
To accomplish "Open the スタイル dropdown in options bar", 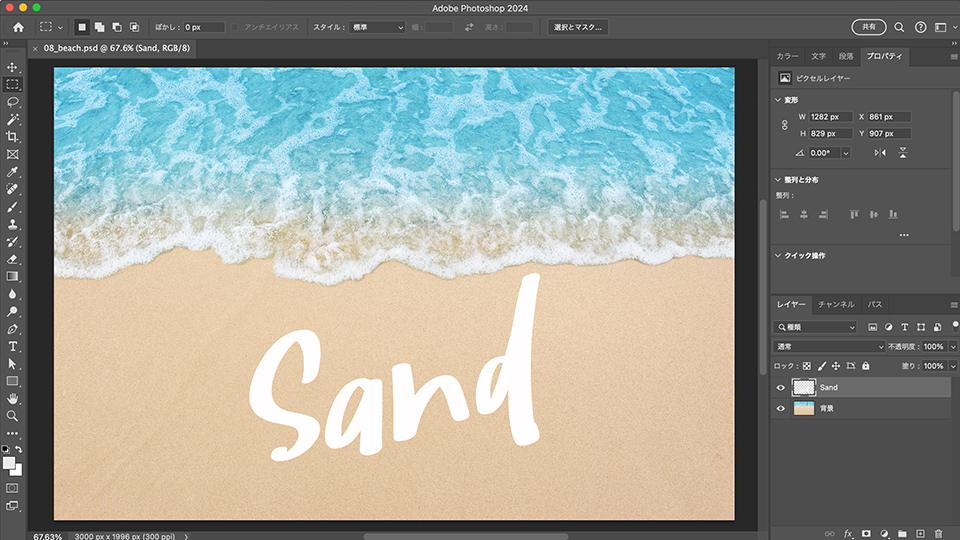I will (377, 27).
